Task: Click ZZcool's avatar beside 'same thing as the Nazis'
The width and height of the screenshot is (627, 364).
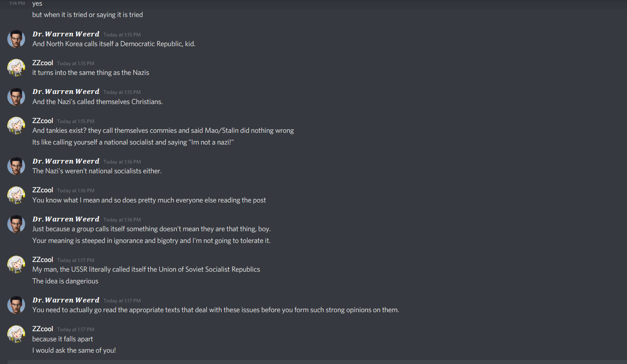Action: pos(16,68)
